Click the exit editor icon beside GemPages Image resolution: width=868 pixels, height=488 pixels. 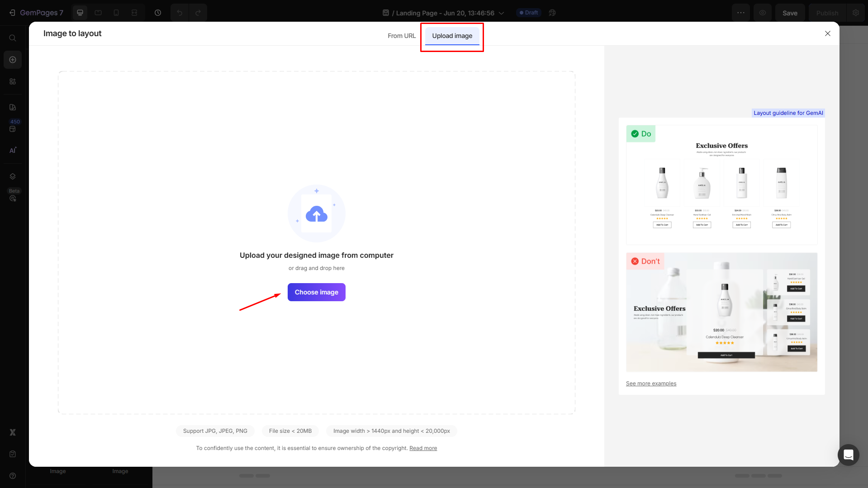pyautogui.click(x=12, y=13)
